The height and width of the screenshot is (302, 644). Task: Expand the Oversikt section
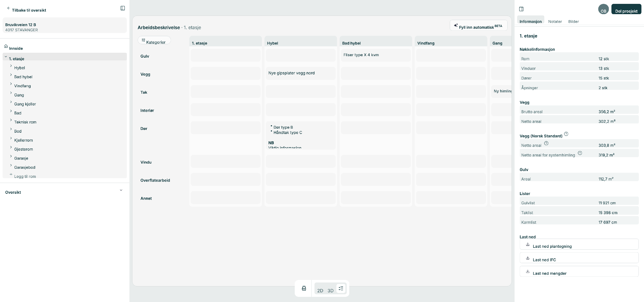(x=121, y=190)
